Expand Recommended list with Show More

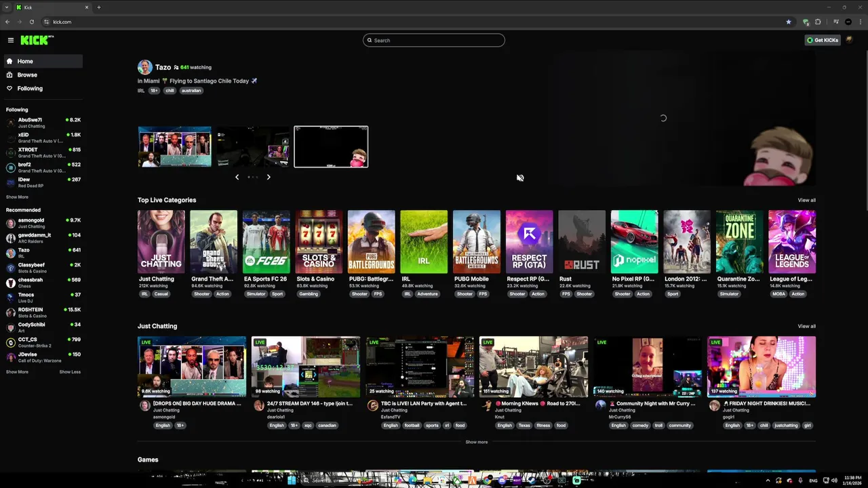click(x=17, y=372)
